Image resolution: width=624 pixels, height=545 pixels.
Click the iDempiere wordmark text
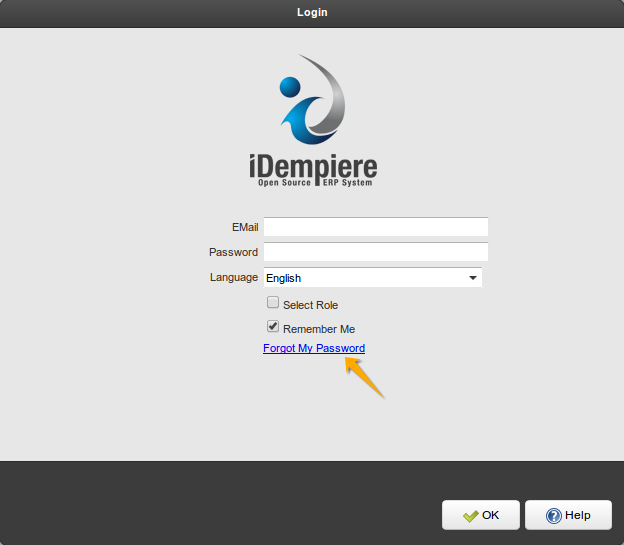pyautogui.click(x=312, y=165)
